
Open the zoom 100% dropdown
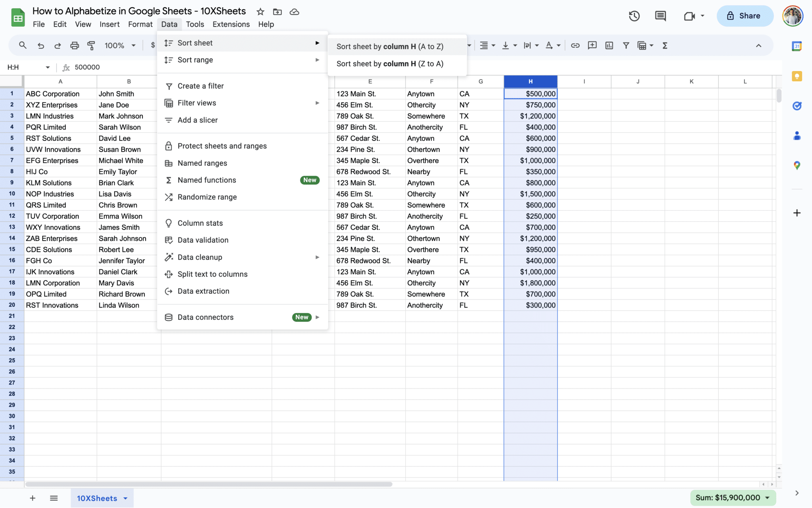pyautogui.click(x=120, y=46)
